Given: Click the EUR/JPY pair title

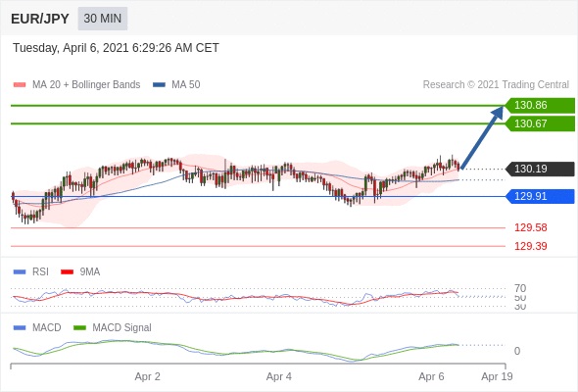Looking at the screenshot, I should pyautogui.click(x=40, y=19).
